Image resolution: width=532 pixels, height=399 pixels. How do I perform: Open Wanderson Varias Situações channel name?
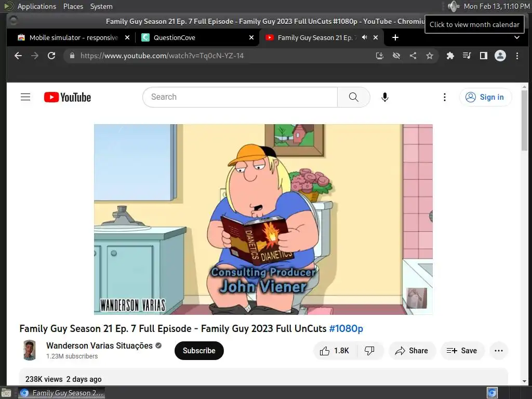coord(99,345)
